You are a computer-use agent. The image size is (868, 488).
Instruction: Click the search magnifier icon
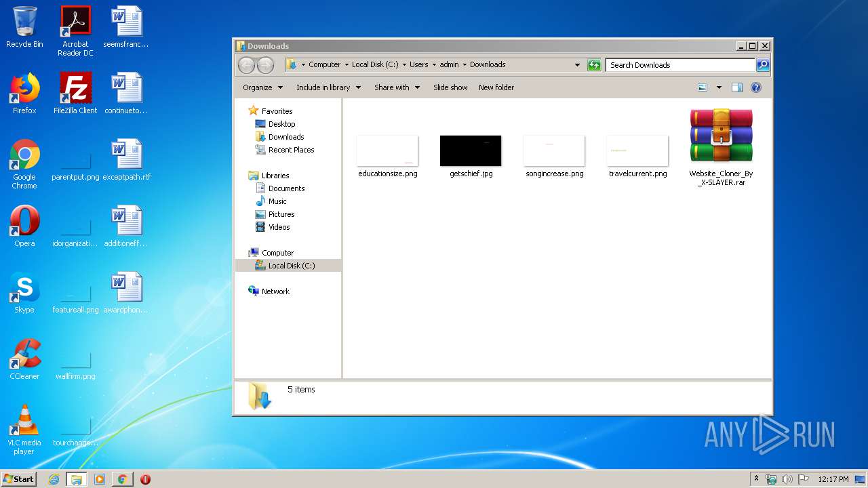763,65
